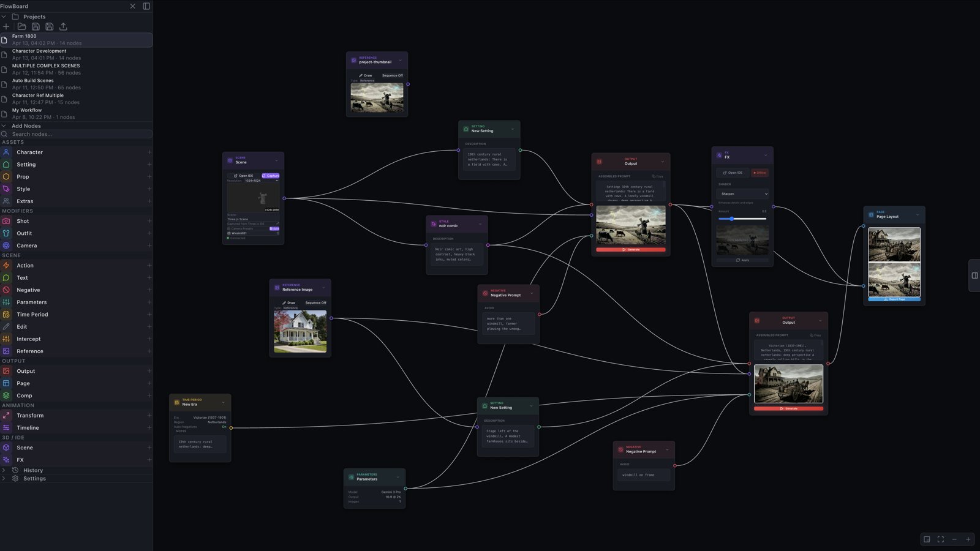This screenshot has height=551, width=980.
Task: Click the farmhouse image in Reference Image node
Action: coord(300,331)
